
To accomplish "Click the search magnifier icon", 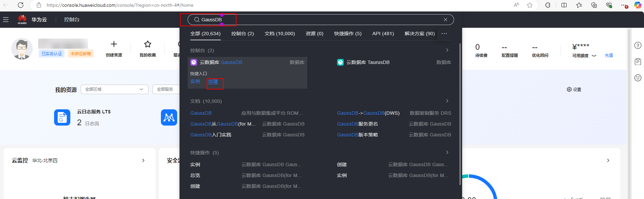I will click(x=197, y=20).
